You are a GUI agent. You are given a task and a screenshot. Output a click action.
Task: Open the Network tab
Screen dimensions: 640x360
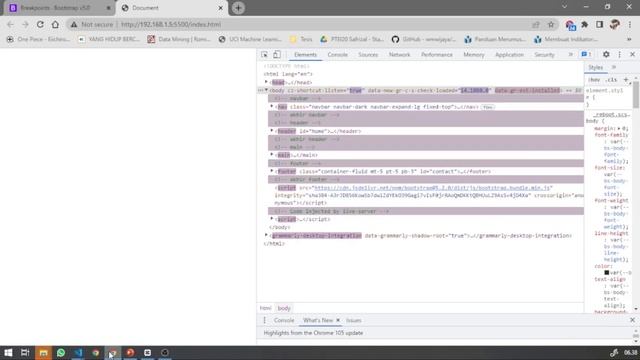(399, 55)
